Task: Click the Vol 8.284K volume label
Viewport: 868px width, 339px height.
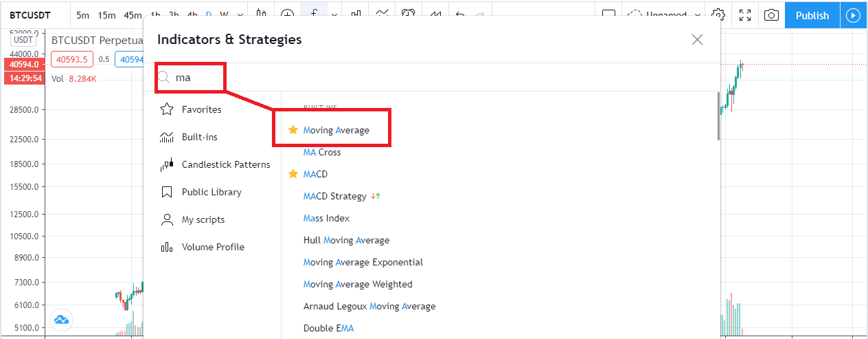Action: [74, 79]
